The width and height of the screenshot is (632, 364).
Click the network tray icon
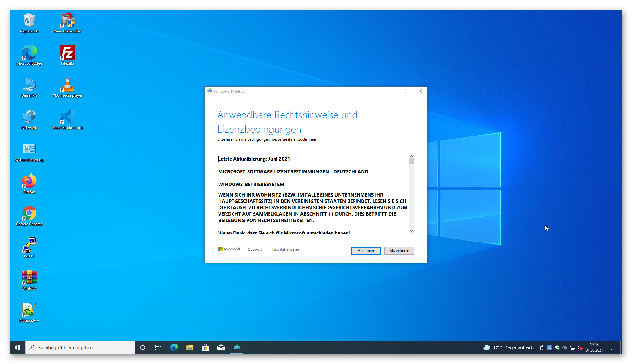point(572,347)
